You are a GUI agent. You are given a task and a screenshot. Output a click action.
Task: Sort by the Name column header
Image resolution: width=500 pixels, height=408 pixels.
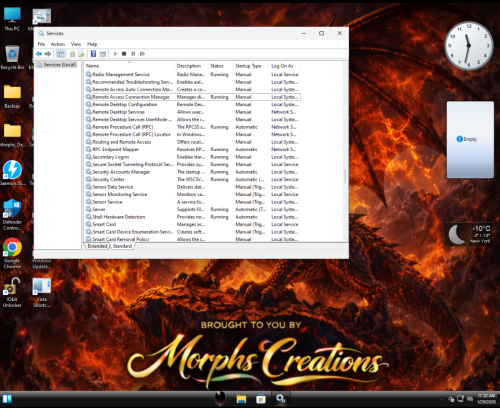coord(129,66)
